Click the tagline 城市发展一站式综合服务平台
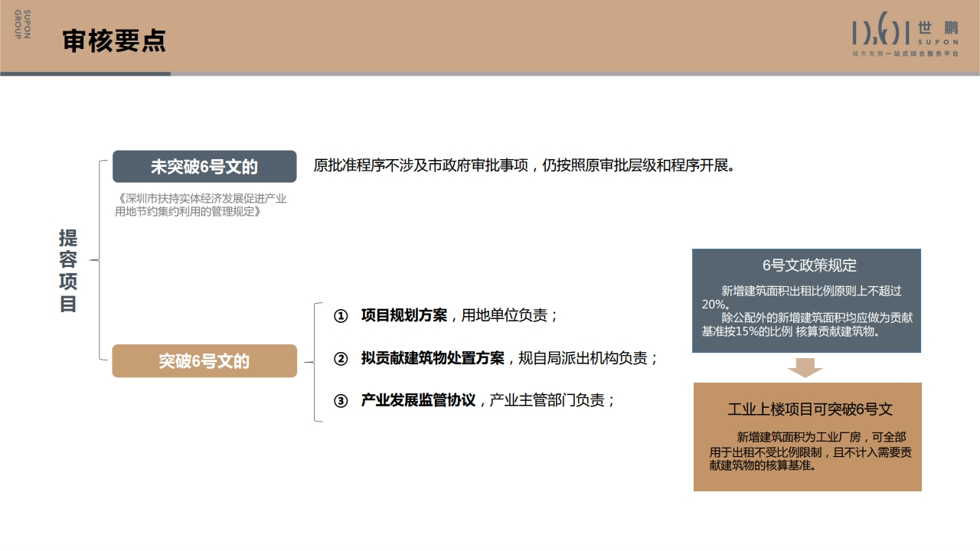The image size is (980, 551). pos(906,54)
